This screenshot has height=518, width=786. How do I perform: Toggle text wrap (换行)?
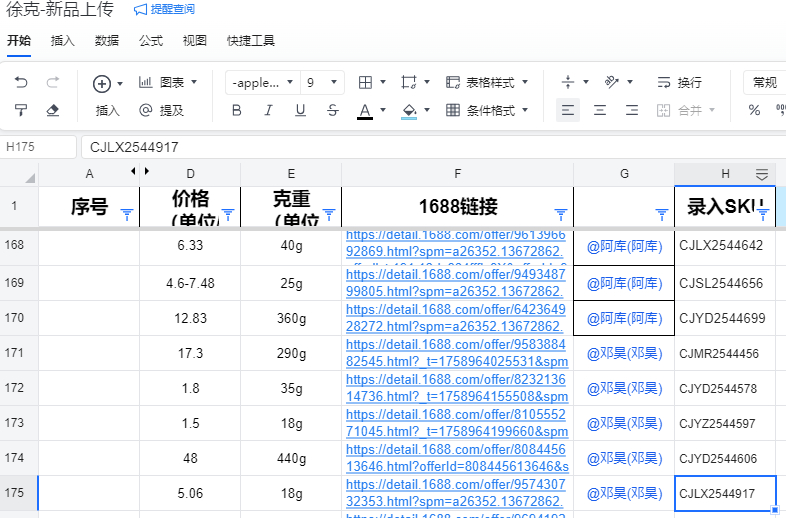679,82
